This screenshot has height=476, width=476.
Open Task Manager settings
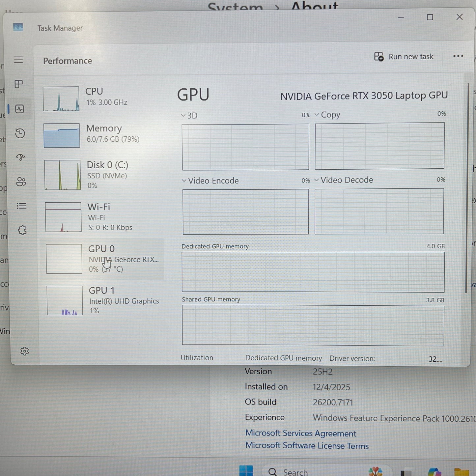point(24,351)
